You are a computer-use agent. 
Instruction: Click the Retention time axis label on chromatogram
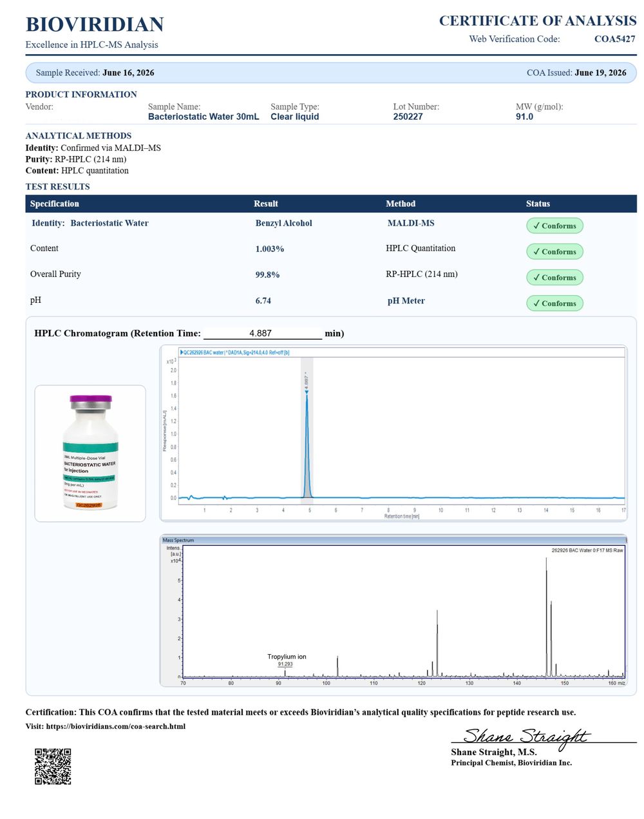point(402,517)
